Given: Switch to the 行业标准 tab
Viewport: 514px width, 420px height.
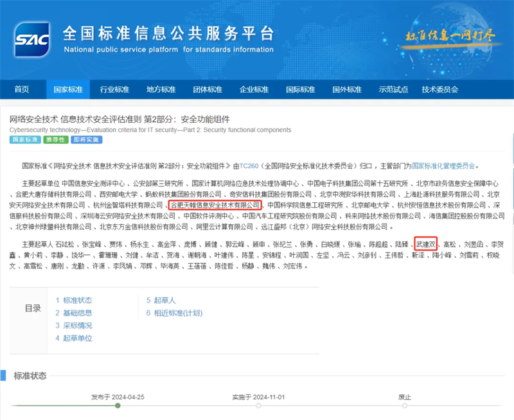Looking at the screenshot, I should point(114,90).
